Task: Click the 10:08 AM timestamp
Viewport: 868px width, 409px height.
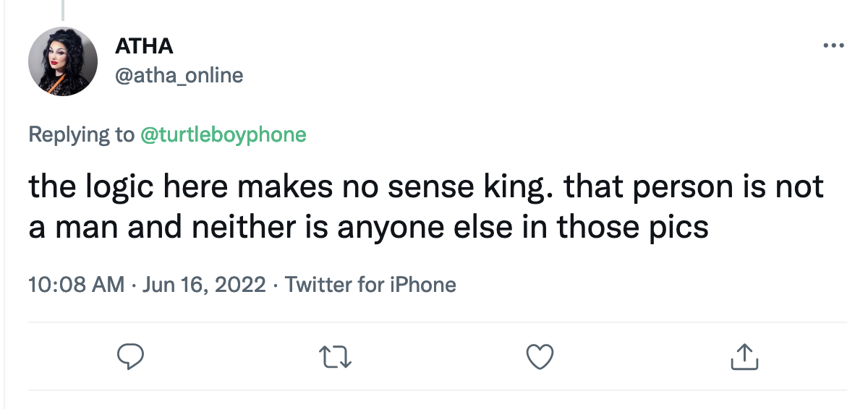Action: (76, 285)
